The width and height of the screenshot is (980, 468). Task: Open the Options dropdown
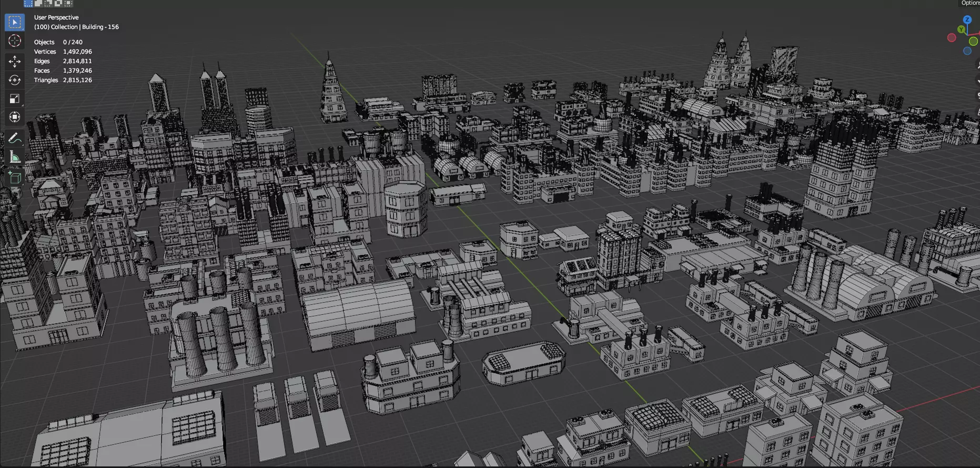[970, 3]
